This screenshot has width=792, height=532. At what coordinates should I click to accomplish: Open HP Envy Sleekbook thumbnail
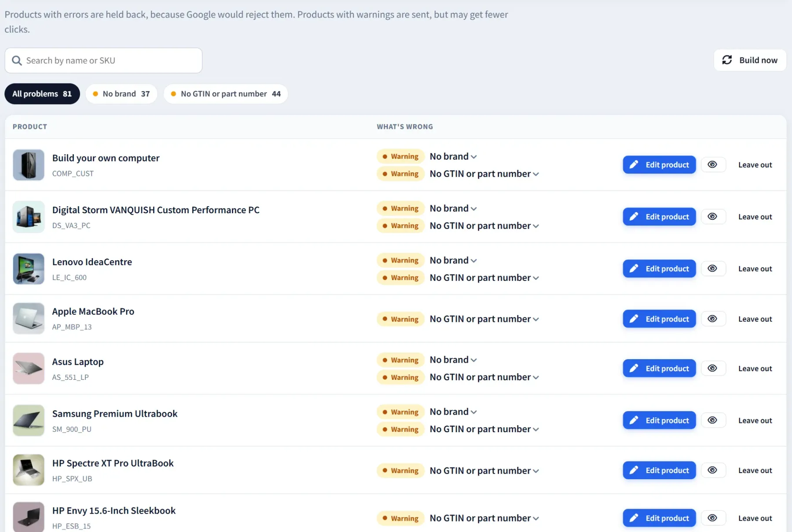coord(29,517)
